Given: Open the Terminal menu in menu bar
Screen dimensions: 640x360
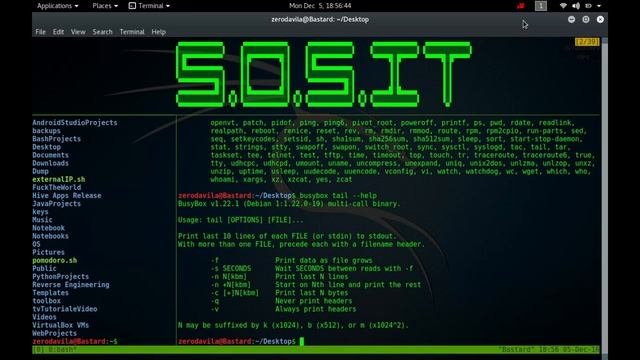Looking at the screenshot, I should point(132,32).
